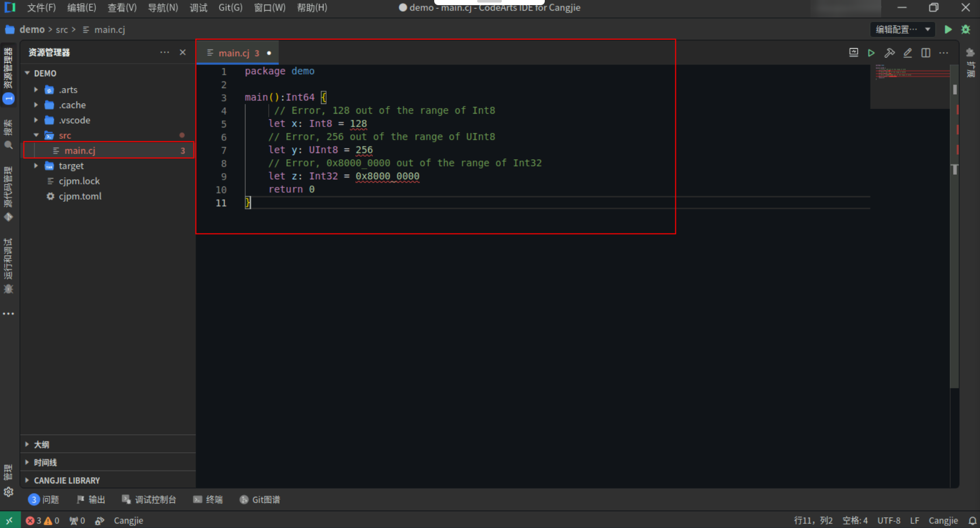This screenshot has height=528, width=980.
Task: Expand the .arts folder
Action: 36,90
